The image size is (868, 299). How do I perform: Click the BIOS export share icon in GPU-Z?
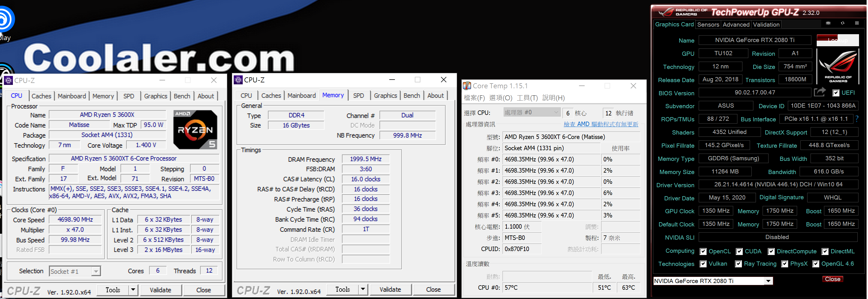[x=820, y=92]
